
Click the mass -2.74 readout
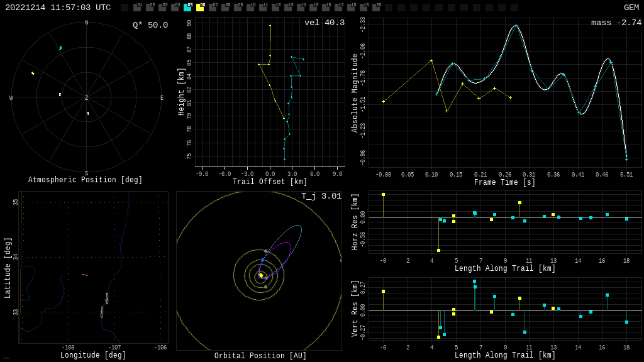616,23
